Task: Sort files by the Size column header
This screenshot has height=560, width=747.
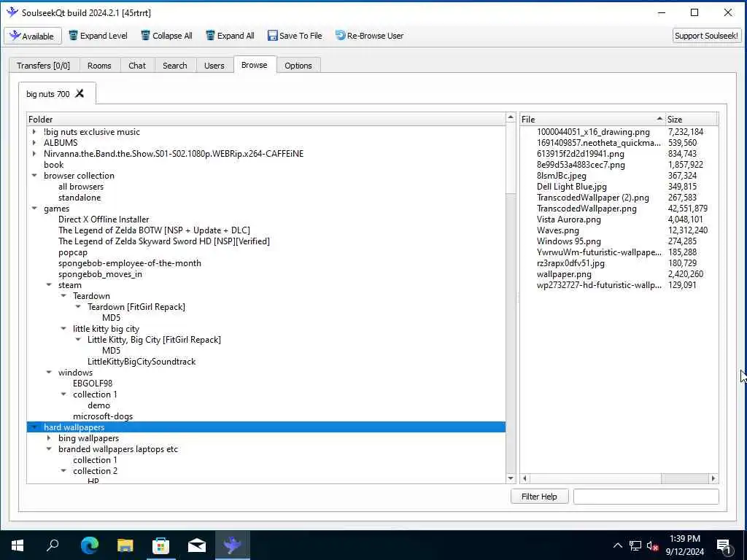Action: click(692, 119)
